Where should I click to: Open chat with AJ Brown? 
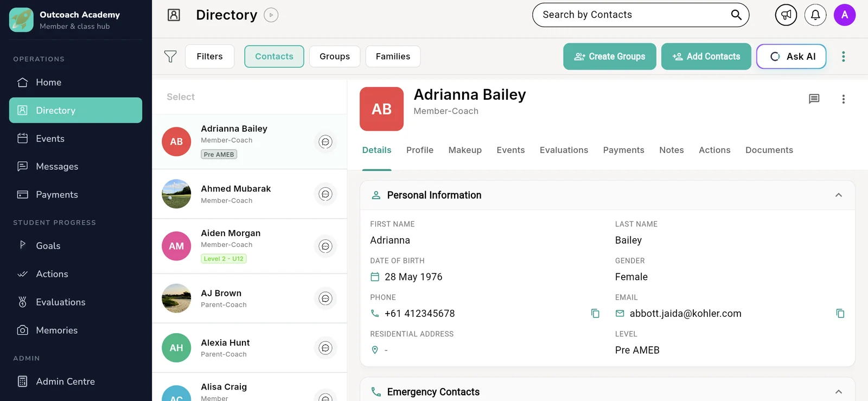tap(325, 298)
